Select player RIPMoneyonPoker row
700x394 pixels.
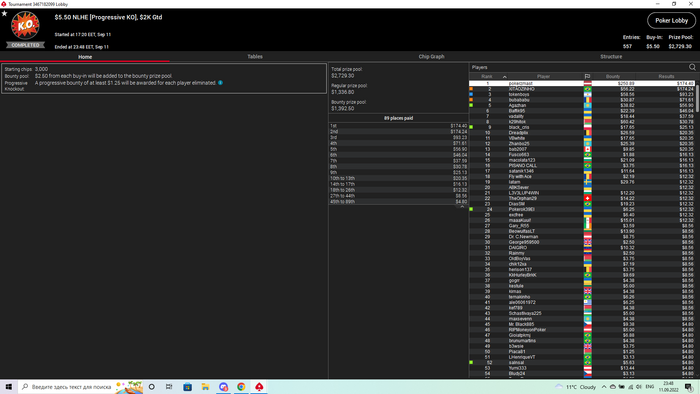(x=582, y=330)
